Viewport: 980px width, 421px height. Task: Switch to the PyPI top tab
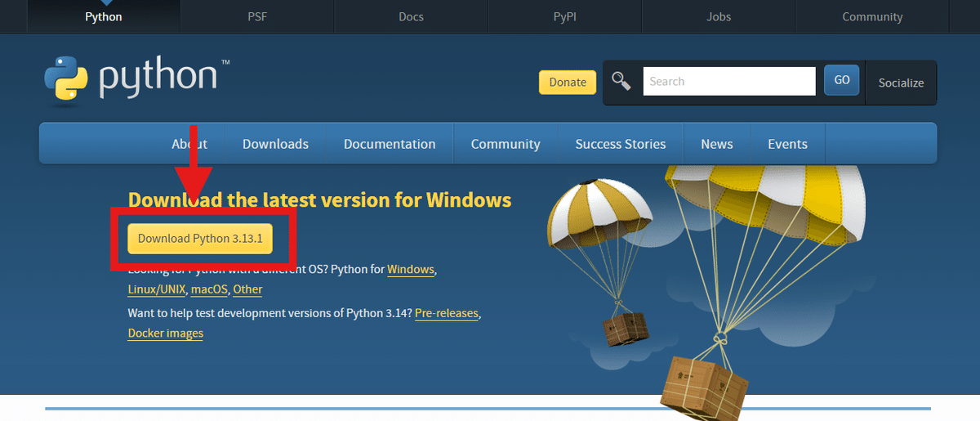pyautogui.click(x=564, y=16)
